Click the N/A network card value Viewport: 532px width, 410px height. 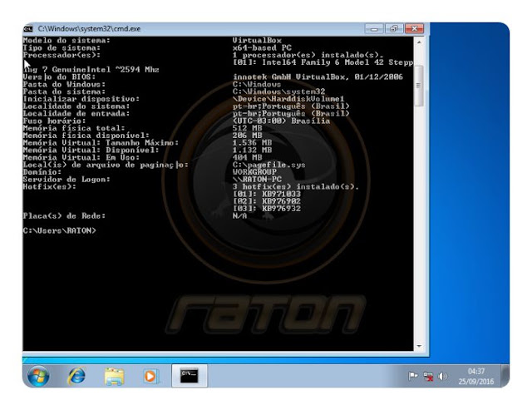tap(240, 216)
